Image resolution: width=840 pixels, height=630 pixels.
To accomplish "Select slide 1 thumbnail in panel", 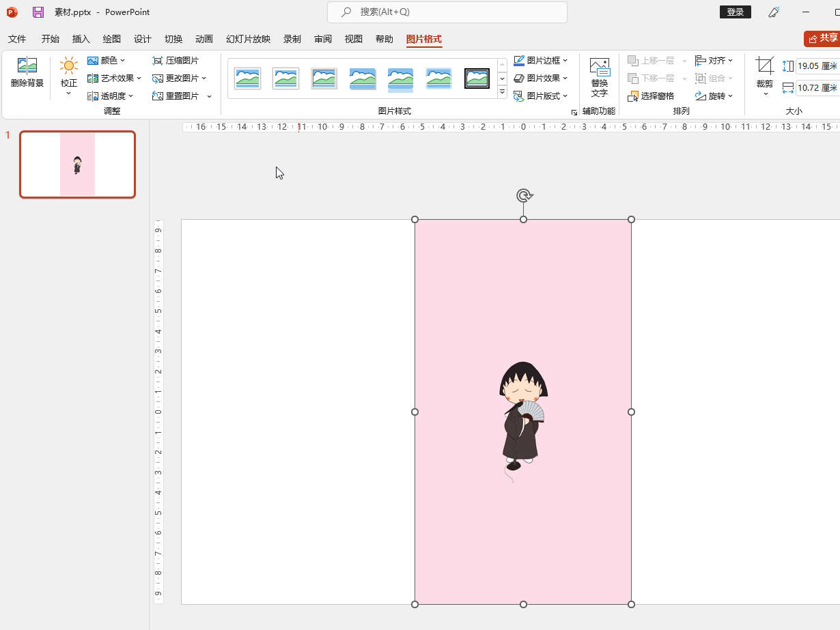I will point(77,164).
